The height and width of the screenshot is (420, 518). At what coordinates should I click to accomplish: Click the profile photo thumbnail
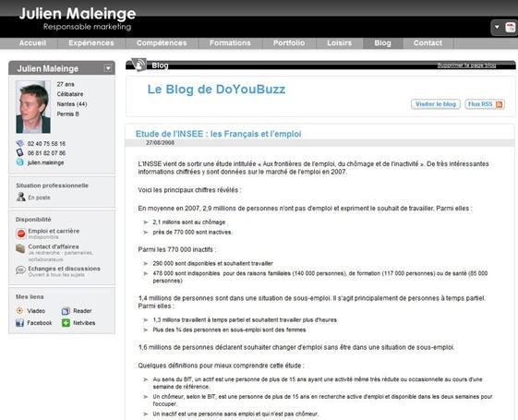33,107
